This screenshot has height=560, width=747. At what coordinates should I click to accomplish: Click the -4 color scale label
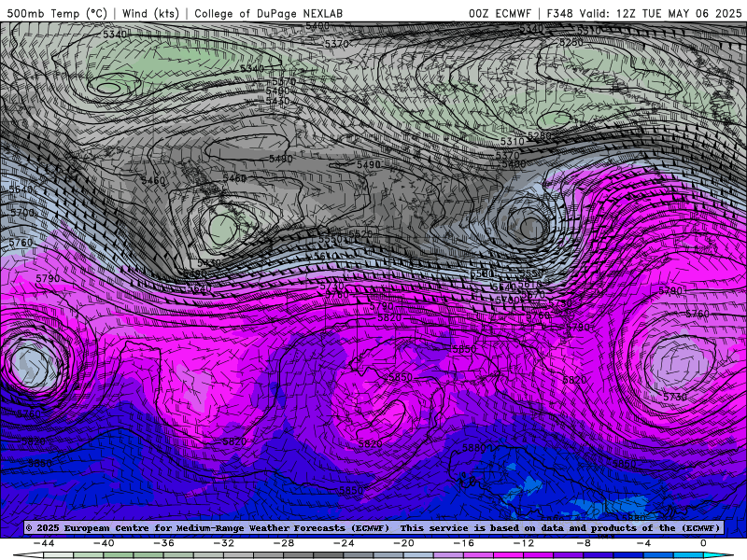click(x=644, y=543)
